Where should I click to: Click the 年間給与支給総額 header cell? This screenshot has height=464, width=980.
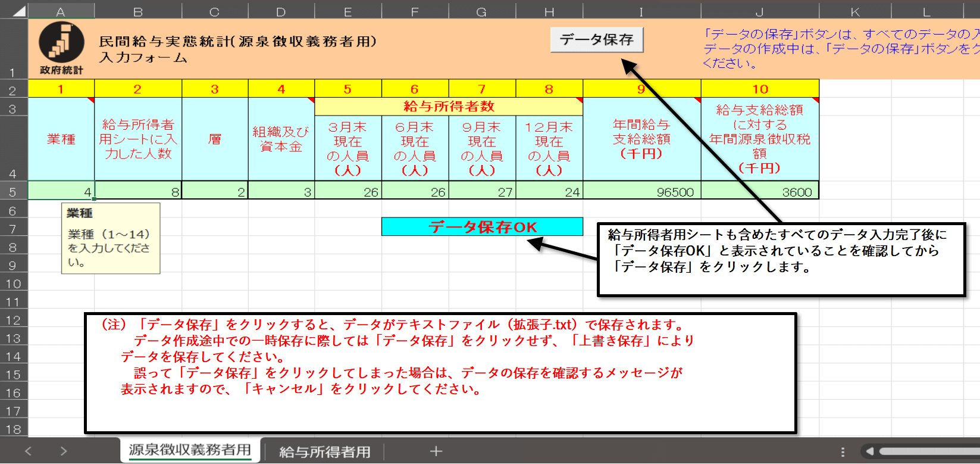641,139
